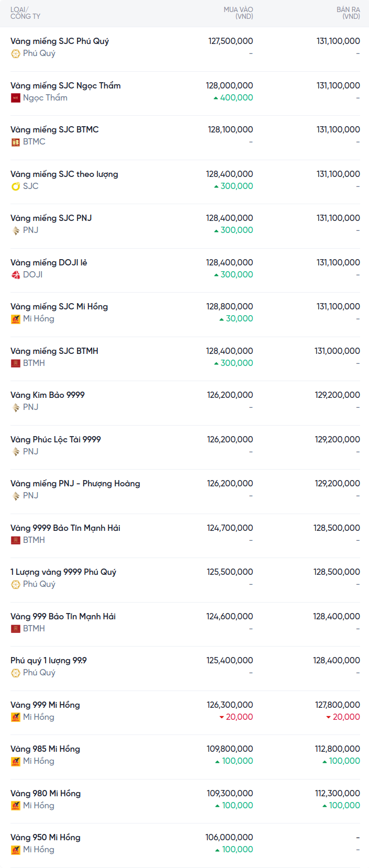Click the yellow SJC ring logo

click(x=16, y=186)
